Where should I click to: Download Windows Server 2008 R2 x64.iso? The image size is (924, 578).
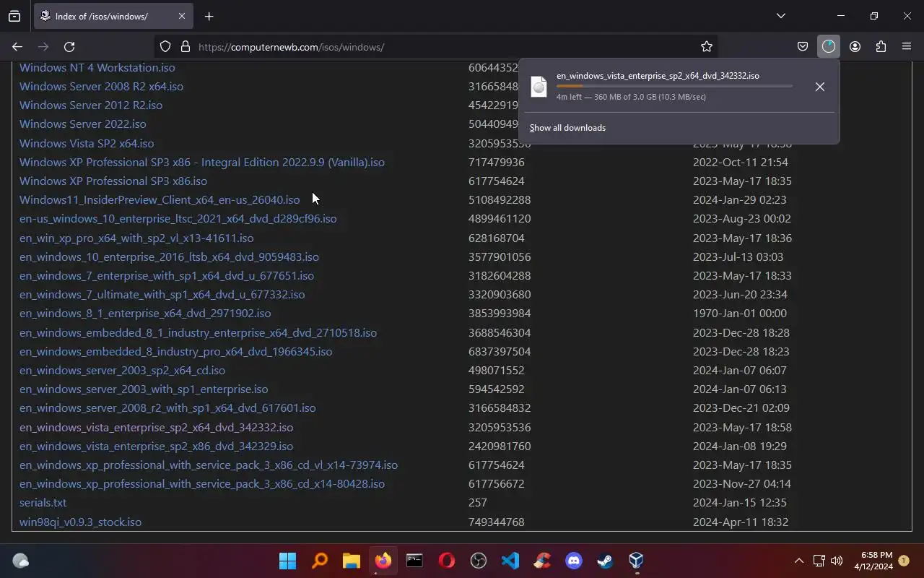(x=101, y=86)
